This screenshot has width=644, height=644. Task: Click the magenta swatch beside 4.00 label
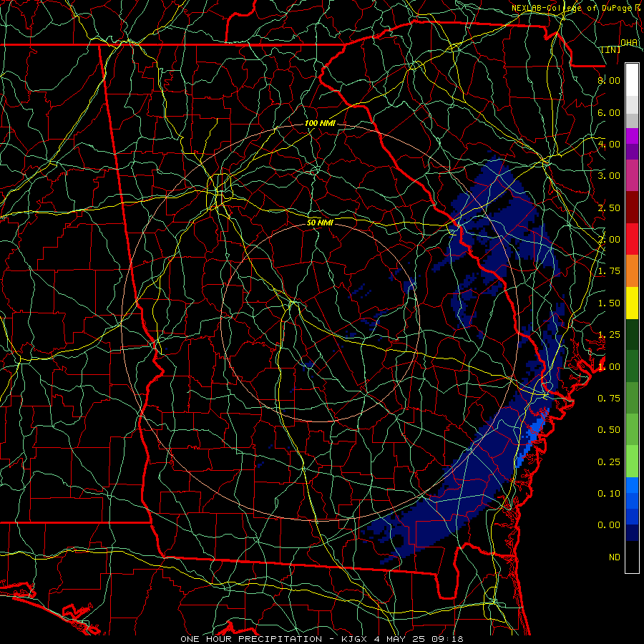[632, 136]
